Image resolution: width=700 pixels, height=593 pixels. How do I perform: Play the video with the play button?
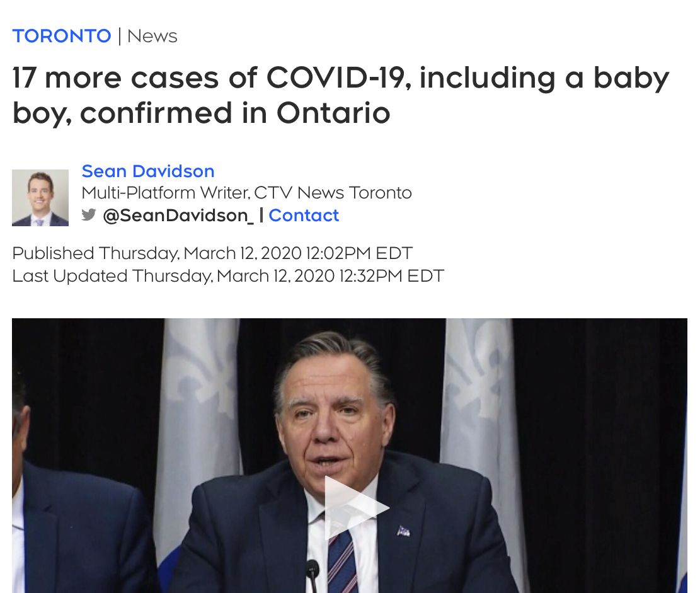(354, 508)
